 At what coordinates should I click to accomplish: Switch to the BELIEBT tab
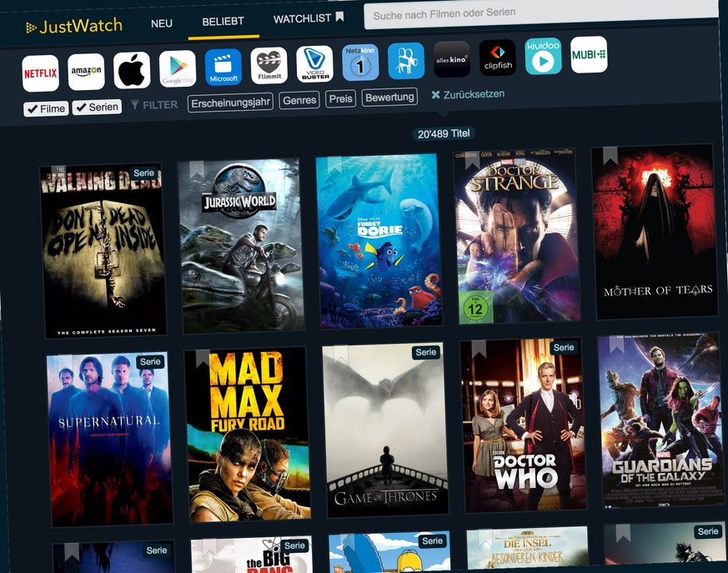[x=223, y=22]
